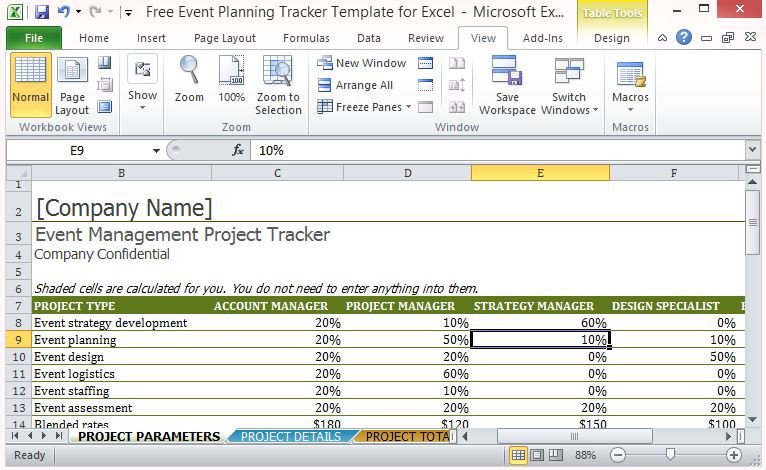Switch to the PROJECT TOTALS sheet tab
766x470 pixels.
[x=407, y=436]
